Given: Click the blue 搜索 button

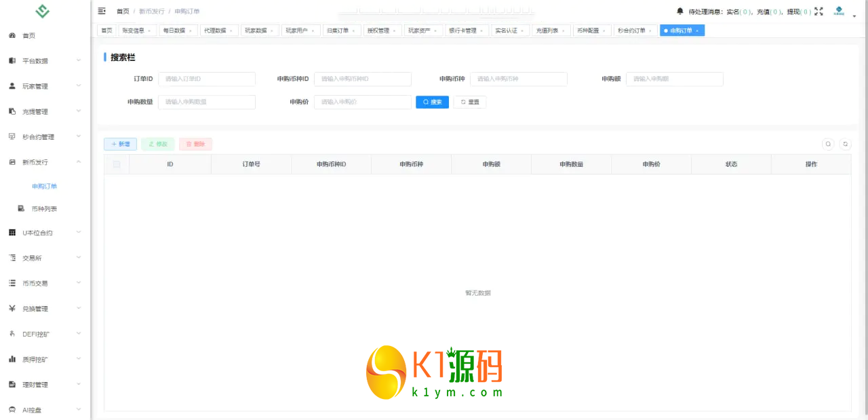Looking at the screenshot, I should click(x=432, y=102).
